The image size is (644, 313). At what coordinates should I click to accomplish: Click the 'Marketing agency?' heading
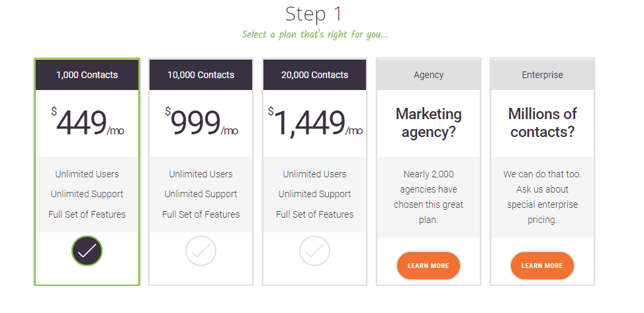point(428,123)
